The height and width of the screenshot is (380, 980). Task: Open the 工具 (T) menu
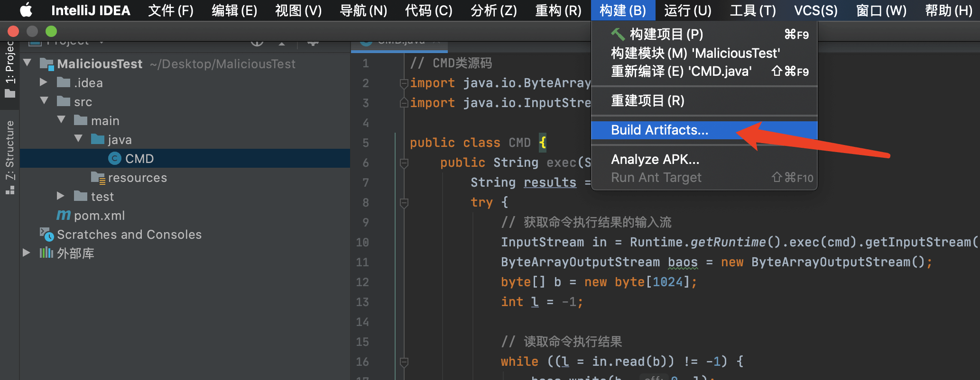(x=753, y=10)
